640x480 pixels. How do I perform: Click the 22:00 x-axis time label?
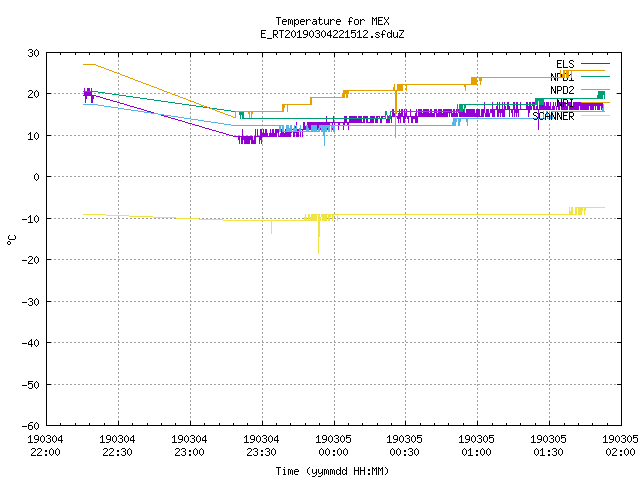click(x=45, y=452)
